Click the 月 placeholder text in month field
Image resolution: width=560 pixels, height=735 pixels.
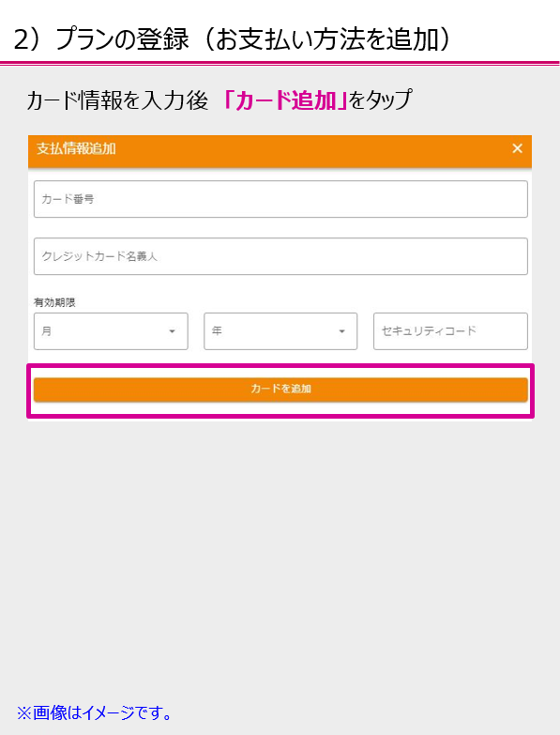tap(46, 331)
